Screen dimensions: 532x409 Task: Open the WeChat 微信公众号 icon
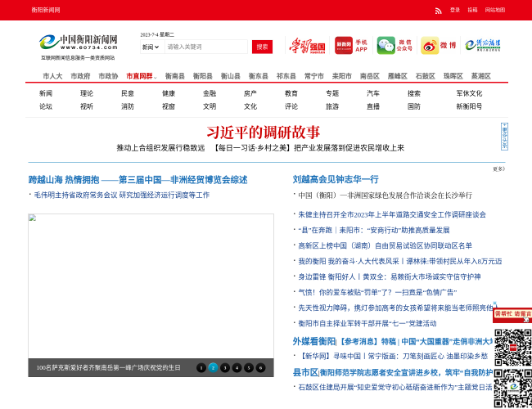click(394, 46)
